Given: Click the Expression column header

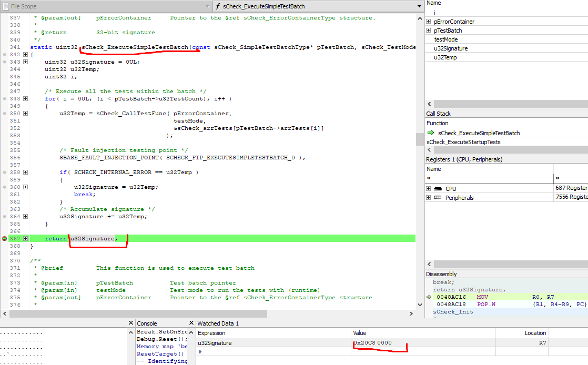Looking at the screenshot, I should point(211,333).
